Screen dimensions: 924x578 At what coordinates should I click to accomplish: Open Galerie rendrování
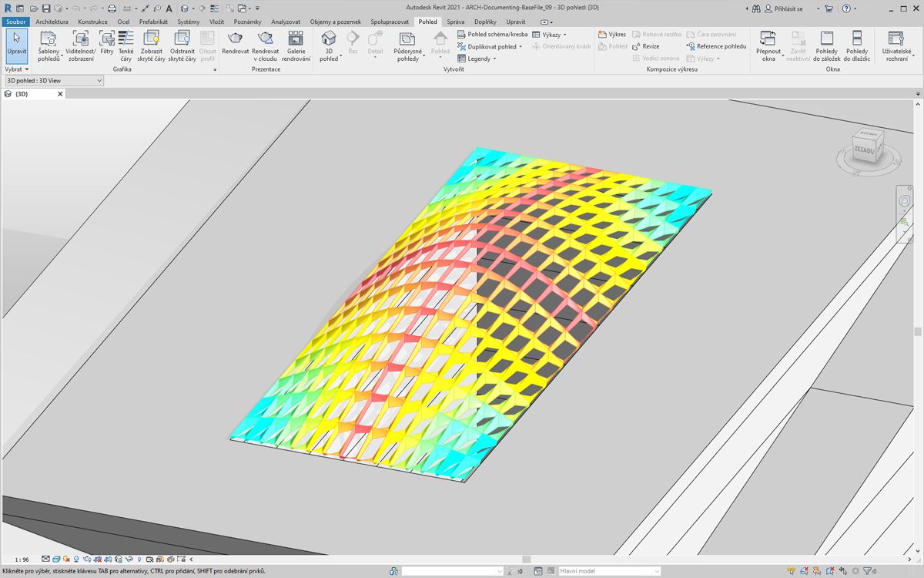[296, 46]
